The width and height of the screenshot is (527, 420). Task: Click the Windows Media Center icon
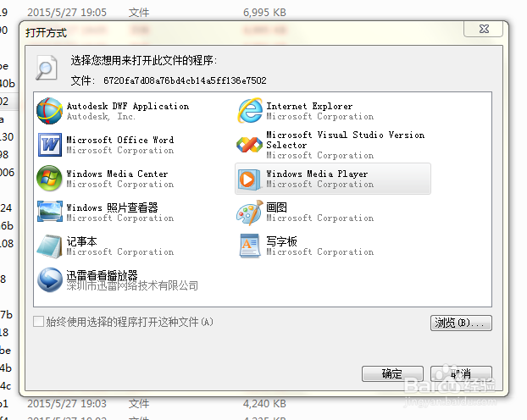click(49, 178)
